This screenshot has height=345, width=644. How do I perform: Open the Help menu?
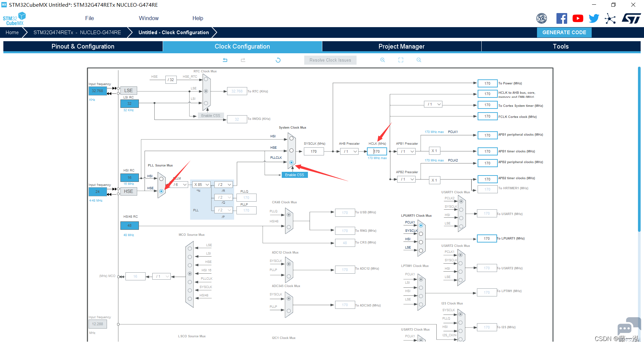click(x=198, y=18)
